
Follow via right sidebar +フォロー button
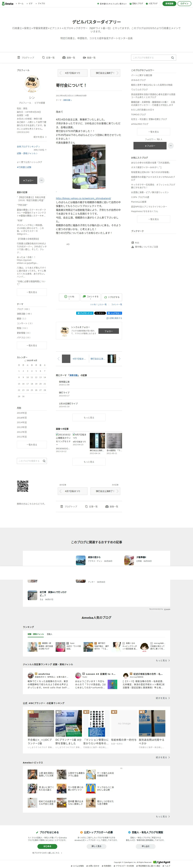click(x=150, y=146)
